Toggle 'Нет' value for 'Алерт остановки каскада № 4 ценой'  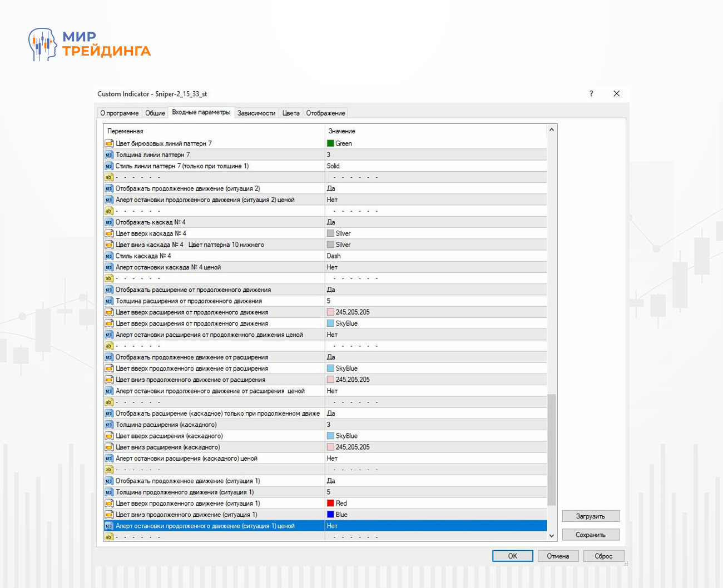332,267
